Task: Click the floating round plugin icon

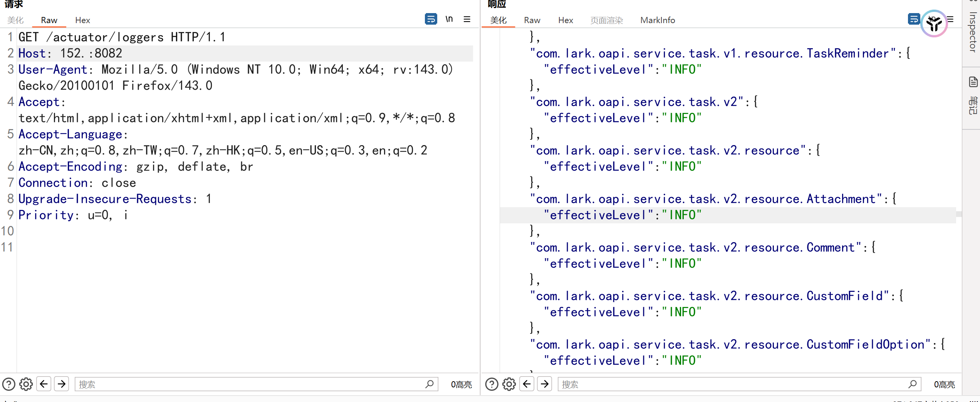Action: (934, 24)
